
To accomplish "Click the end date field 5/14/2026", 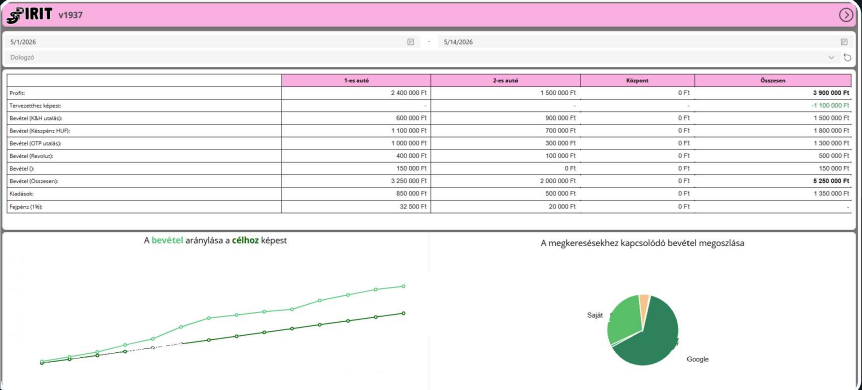I will (645, 42).
